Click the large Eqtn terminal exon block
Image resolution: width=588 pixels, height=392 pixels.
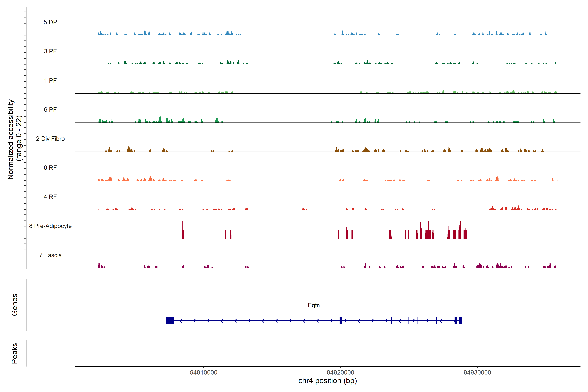click(x=170, y=320)
